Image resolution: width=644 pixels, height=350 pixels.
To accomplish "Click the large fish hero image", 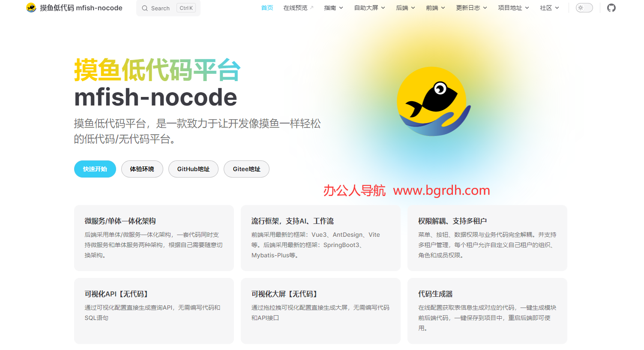I will 433,101.
